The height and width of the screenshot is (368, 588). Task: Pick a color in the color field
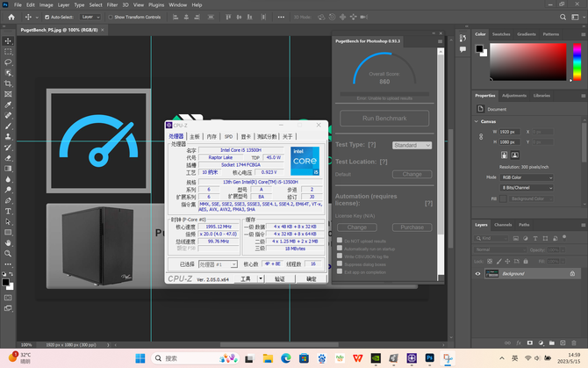(528, 61)
